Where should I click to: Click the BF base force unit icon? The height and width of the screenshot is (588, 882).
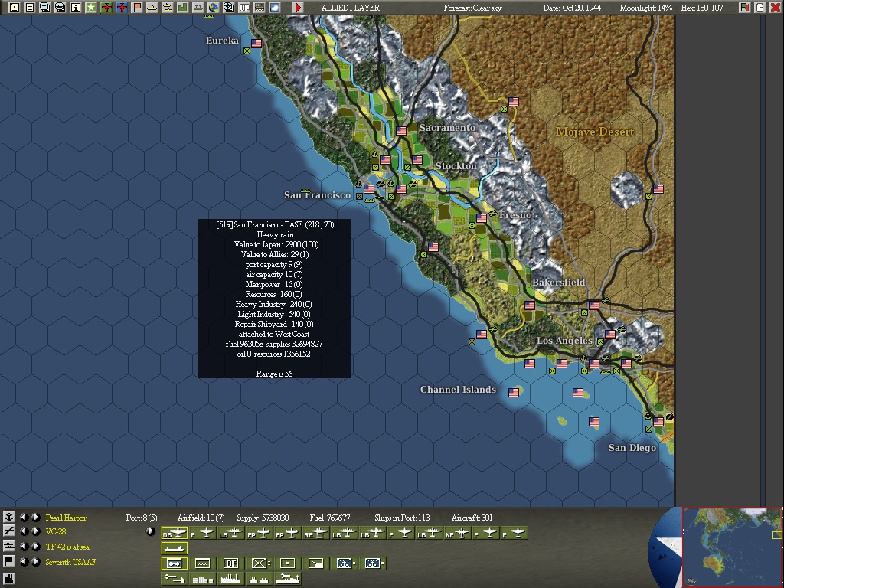click(230, 563)
